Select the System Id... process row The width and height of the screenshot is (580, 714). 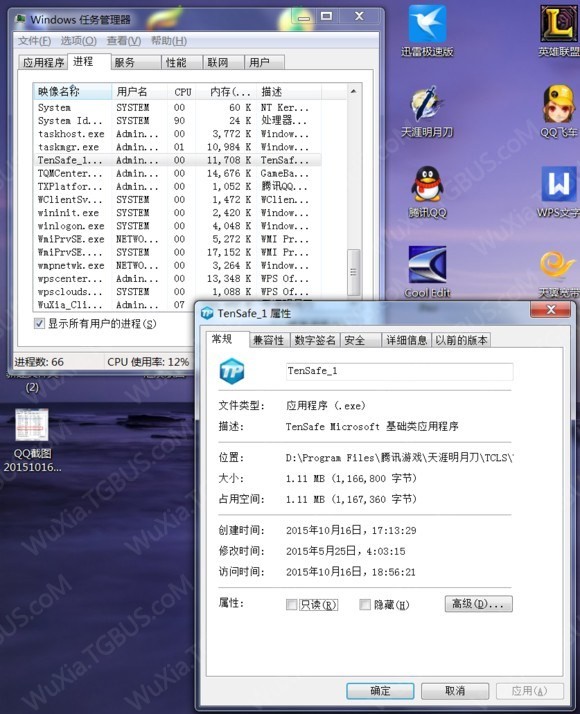click(x=178, y=121)
